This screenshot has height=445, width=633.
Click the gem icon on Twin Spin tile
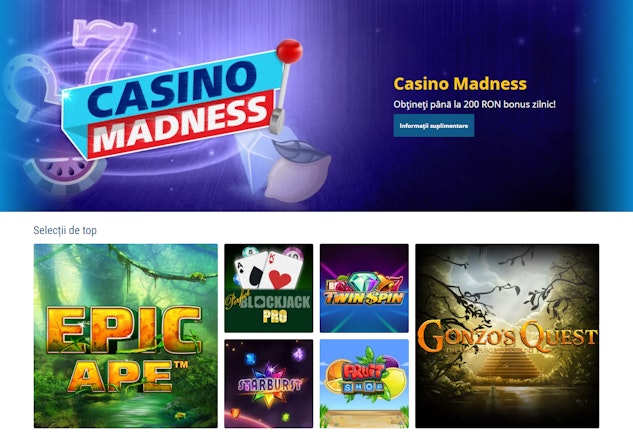(363, 281)
